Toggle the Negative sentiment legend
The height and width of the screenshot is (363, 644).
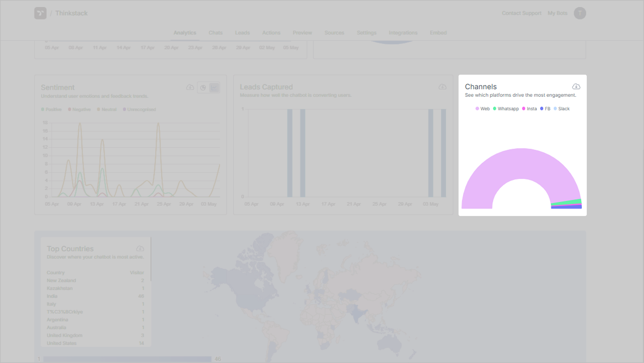click(79, 110)
